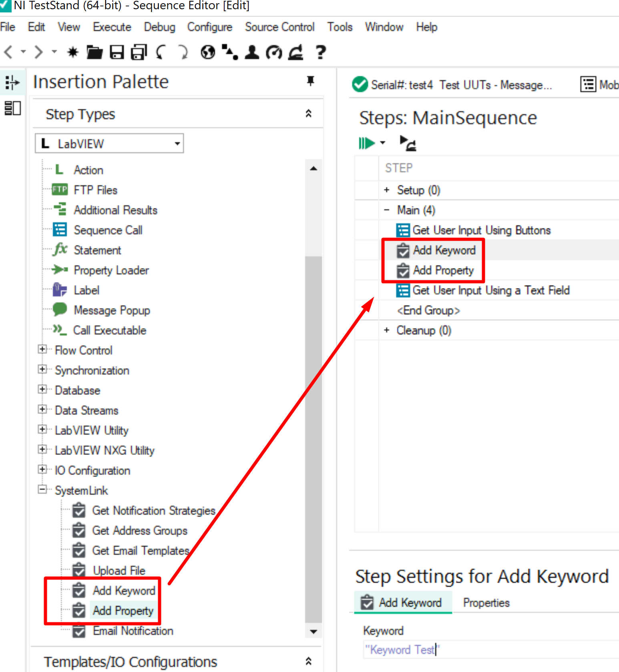Select Email Notification step type

(133, 630)
